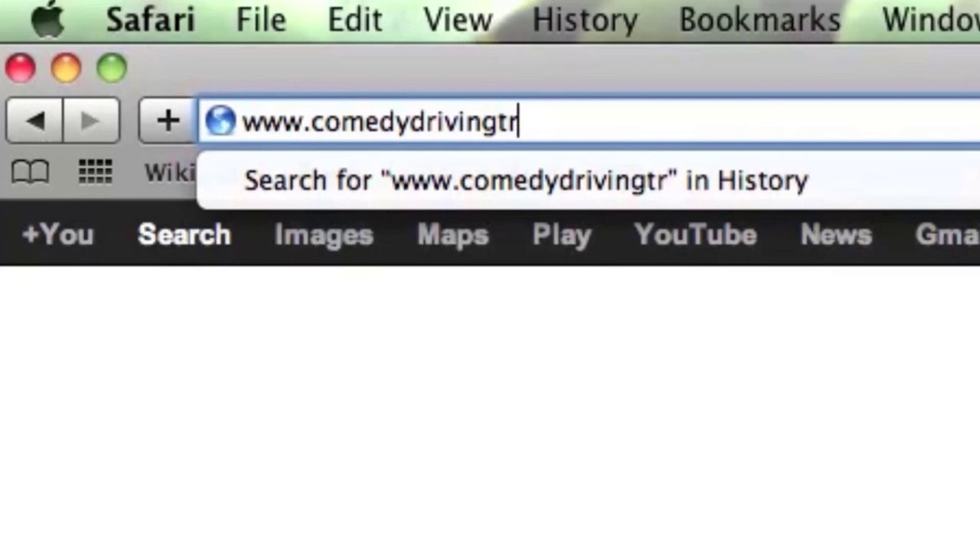Open the News link in Google bar
Viewport: 980px width, 551px height.
(836, 234)
